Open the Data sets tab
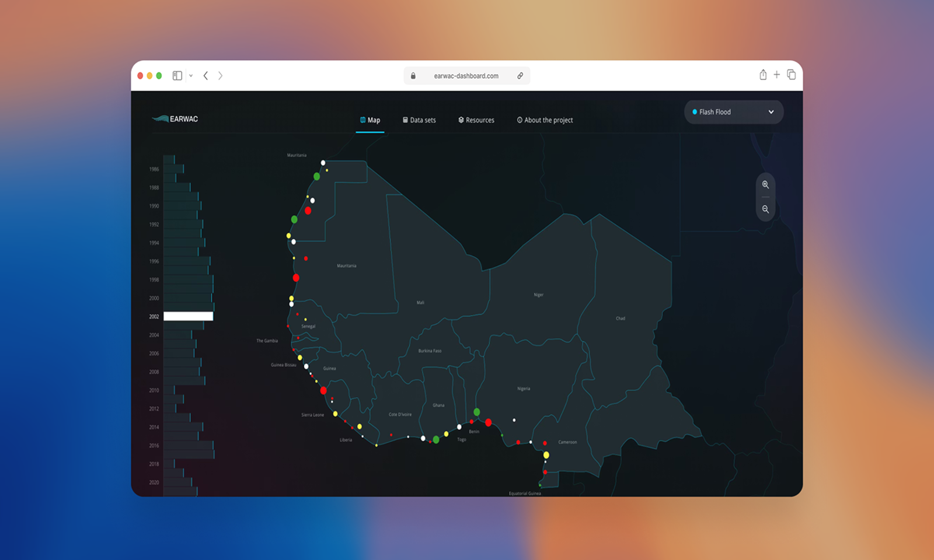The width and height of the screenshot is (934, 560). pos(419,120)
